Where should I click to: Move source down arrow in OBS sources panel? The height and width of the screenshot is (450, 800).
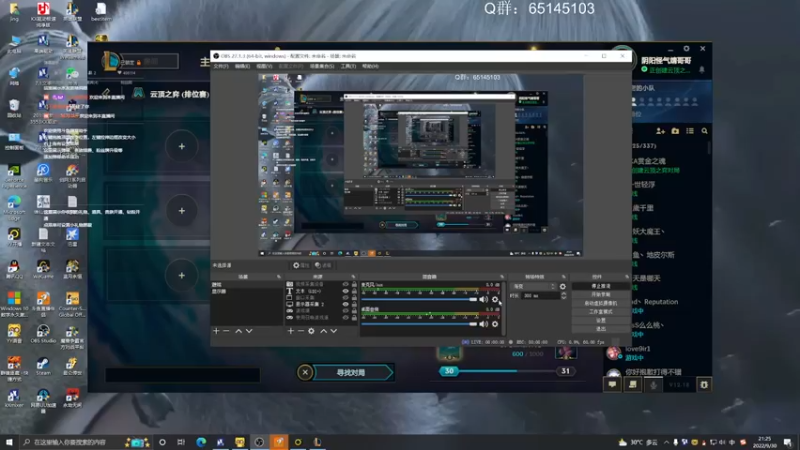pyautogui.click(x=334, y=331)
